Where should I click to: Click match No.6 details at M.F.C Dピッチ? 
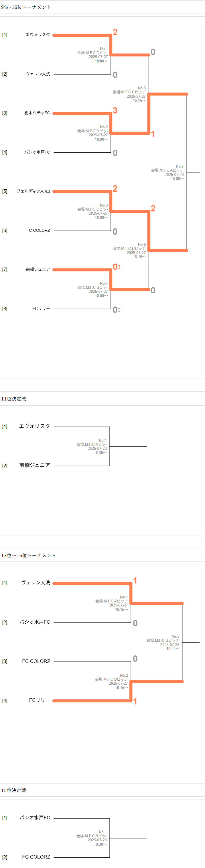129,251
